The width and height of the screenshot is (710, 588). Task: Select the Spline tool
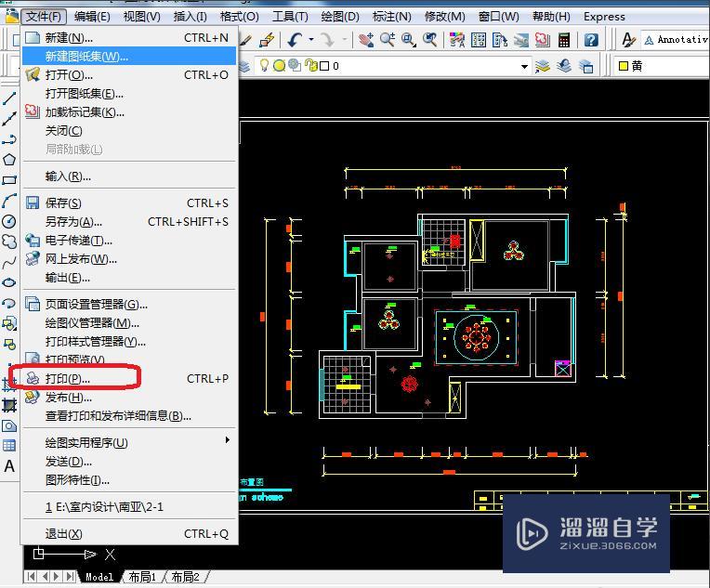click(9, 262)
